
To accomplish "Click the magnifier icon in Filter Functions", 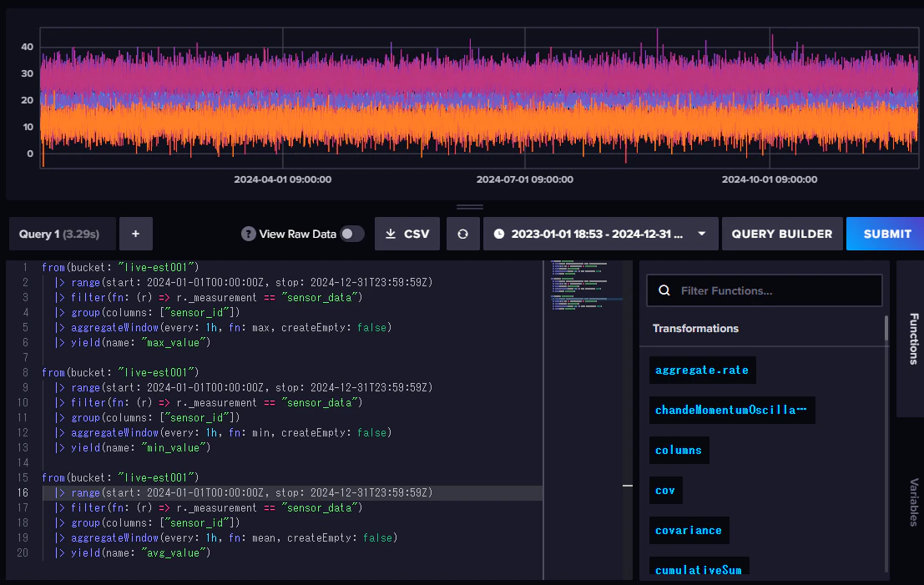I will coord(664,290).
